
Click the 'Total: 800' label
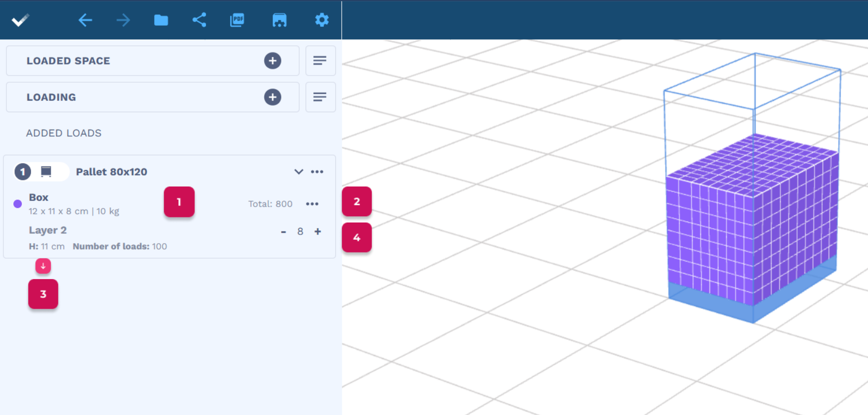(270, 204)
